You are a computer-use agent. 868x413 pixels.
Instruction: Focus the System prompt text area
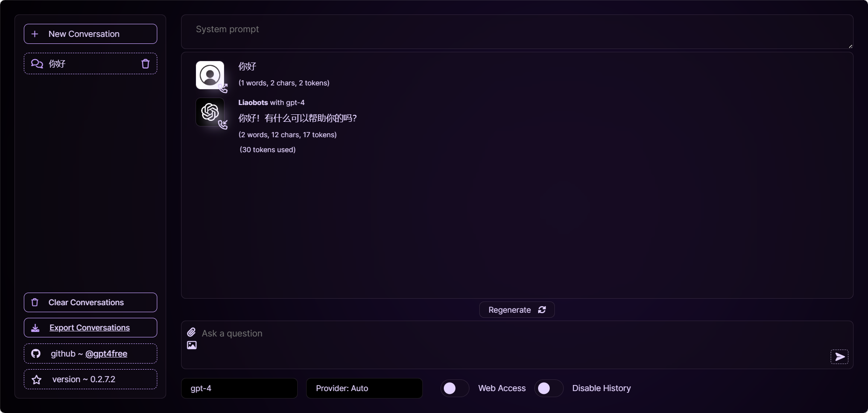tap(517, 32)
